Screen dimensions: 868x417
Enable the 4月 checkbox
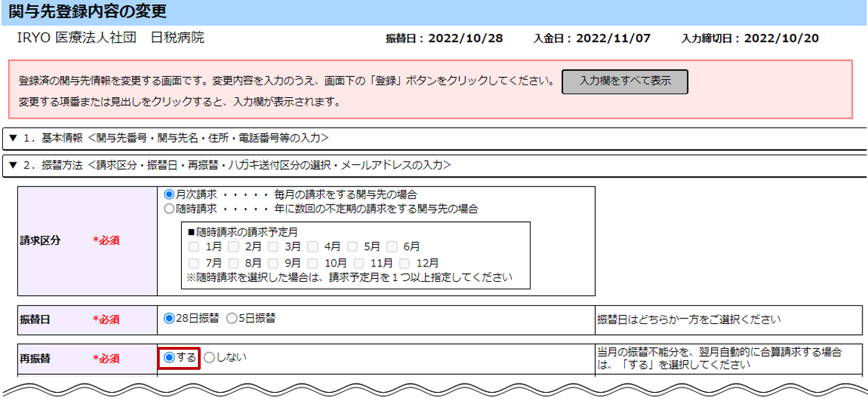[313, 246]
